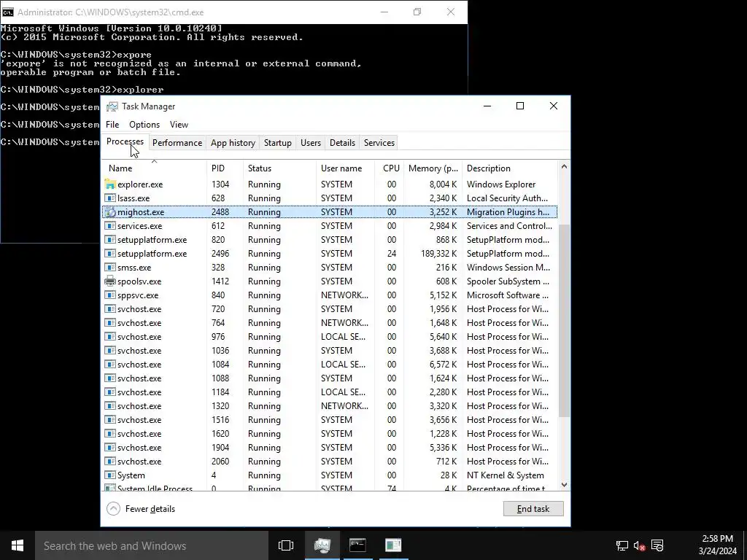The height and width of the screenshot is (560, 747).
Task: Click the Fewer details link text
Action: [x=150, y=508]
